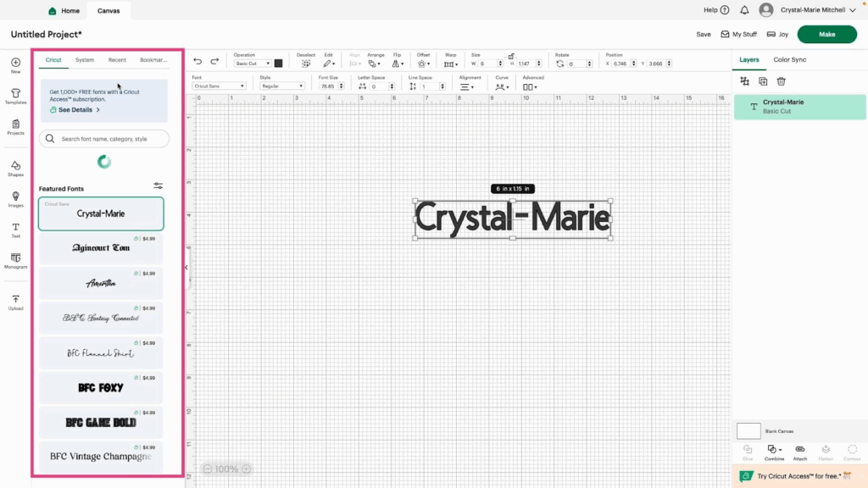The image size is (868, 488).
Task: Select the Agincourt Com font
Action: click(x=101, y=248)
